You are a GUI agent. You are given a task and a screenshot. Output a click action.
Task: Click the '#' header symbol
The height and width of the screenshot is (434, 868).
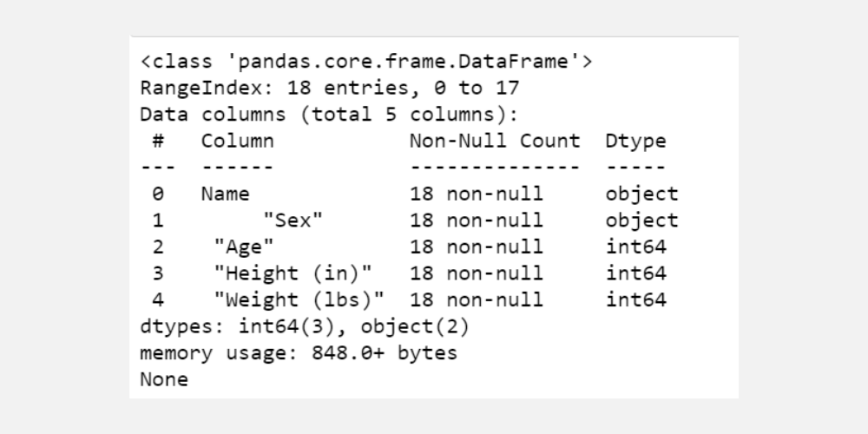158,141
